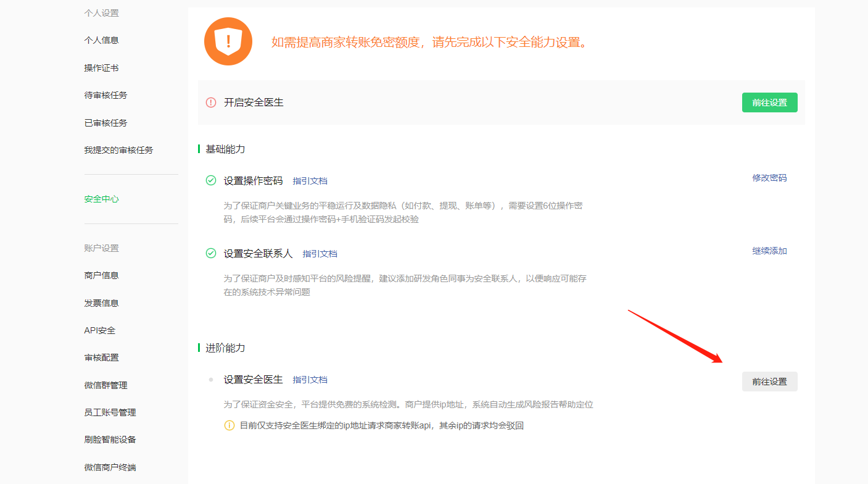868x484 pixels.
Task: Click green checkmark icon next to 设置操作密码
Action: coord(211,180)
